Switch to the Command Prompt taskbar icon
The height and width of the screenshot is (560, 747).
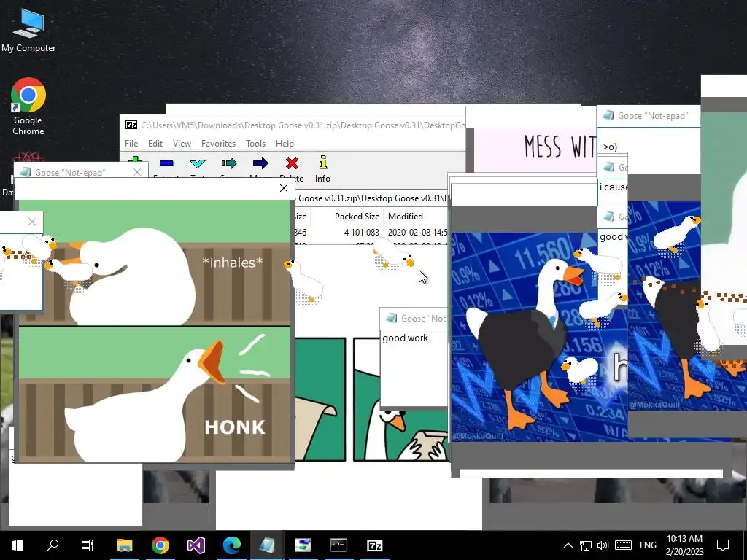[338, 545]
